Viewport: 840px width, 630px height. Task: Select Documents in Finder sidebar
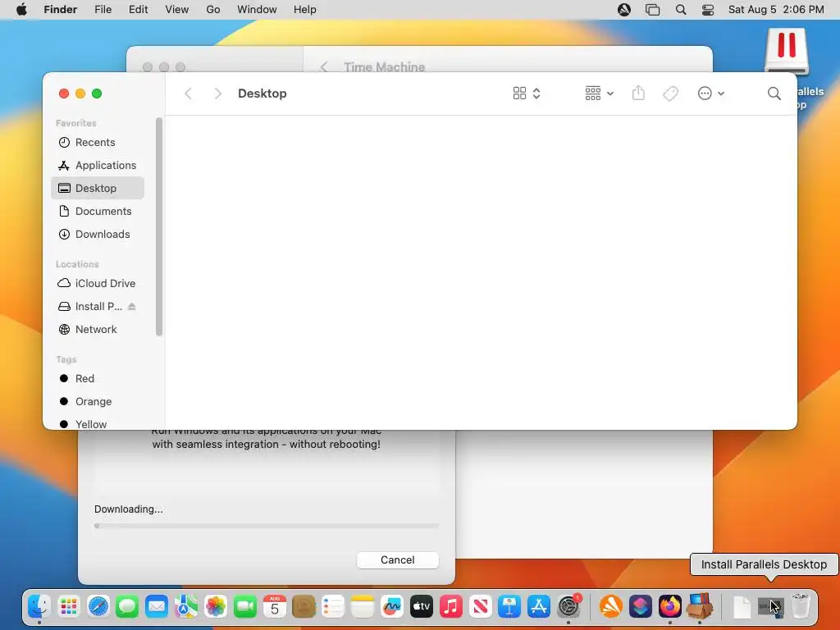pos(98,211)
